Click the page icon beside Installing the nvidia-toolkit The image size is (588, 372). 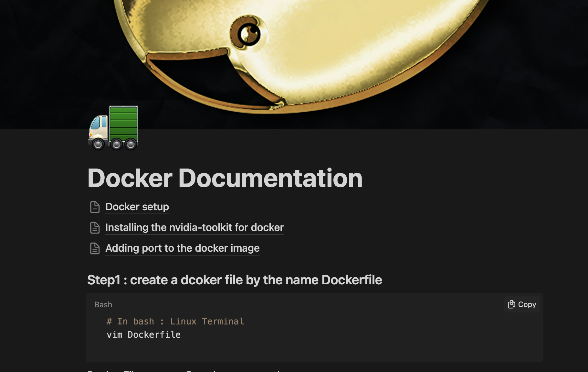95,228
